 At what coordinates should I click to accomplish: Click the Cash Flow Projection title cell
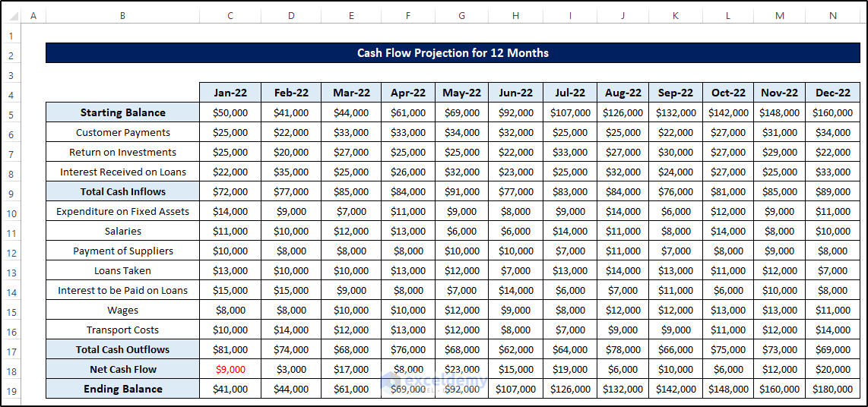pos(452,53)
